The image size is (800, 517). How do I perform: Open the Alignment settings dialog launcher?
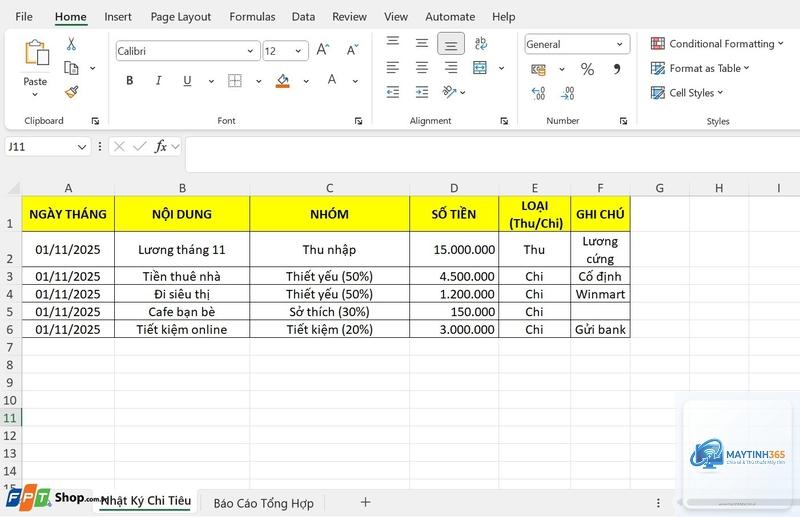click(x=504, y=121)
